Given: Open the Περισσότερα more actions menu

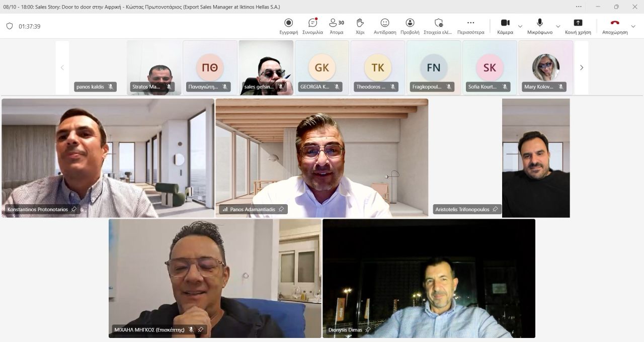Looking at the screenshot, I should [471, 26].
